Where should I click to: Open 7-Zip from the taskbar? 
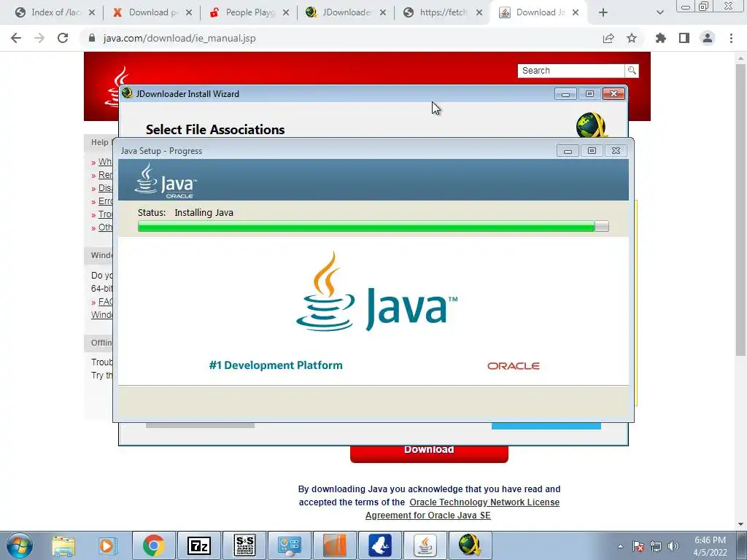point(199,545)
